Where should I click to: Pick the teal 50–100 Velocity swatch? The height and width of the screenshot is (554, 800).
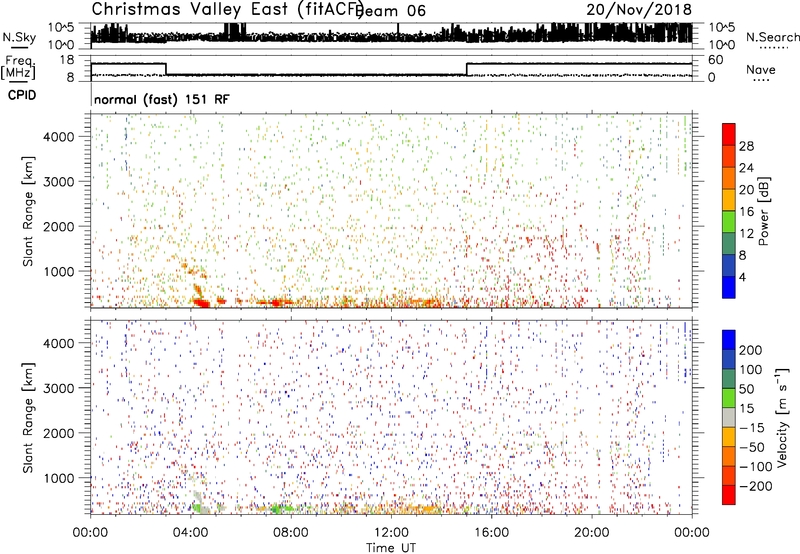pos(729,379)
